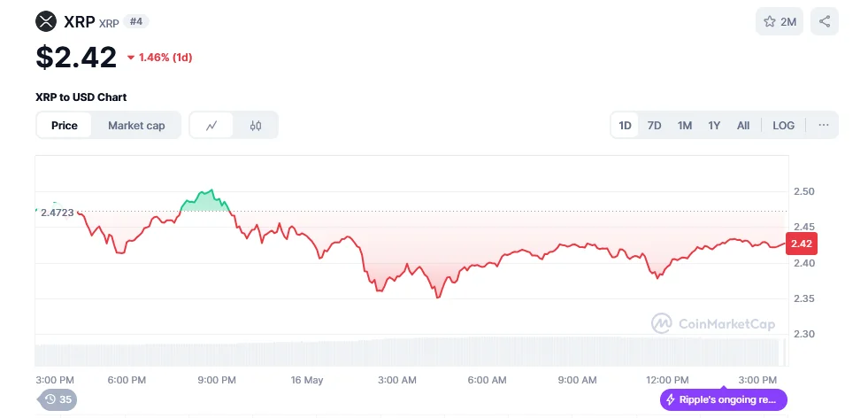Select the 7D time range
868x418 pixels.
pyautogui.click(x=654, y=126)
